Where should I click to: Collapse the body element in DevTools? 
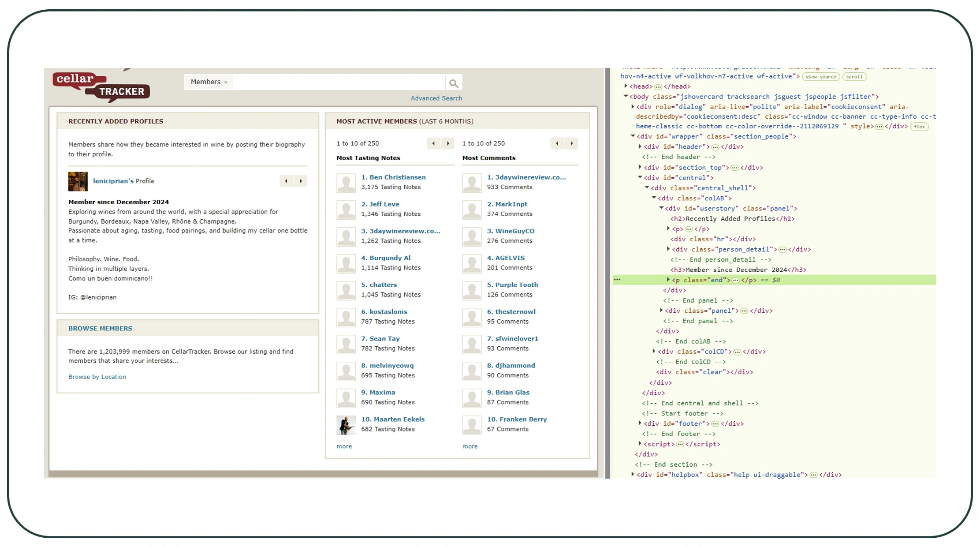coord(626,97)
